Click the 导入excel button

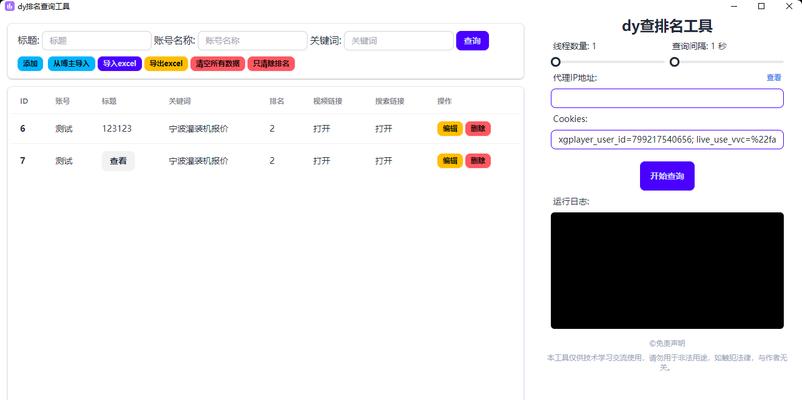pyautogui.click(x=119, y=64)
